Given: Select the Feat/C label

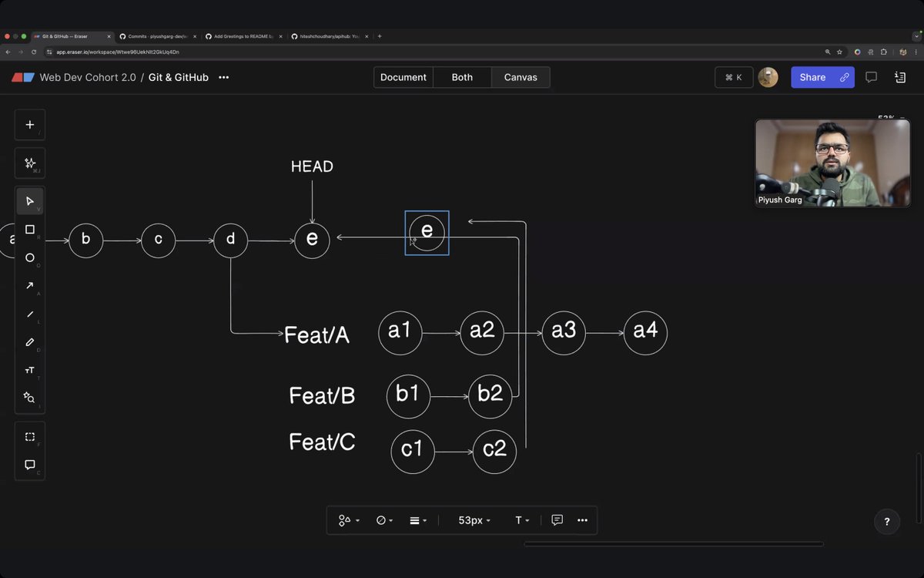Looking at the screenshot, I should click(322, 442).
